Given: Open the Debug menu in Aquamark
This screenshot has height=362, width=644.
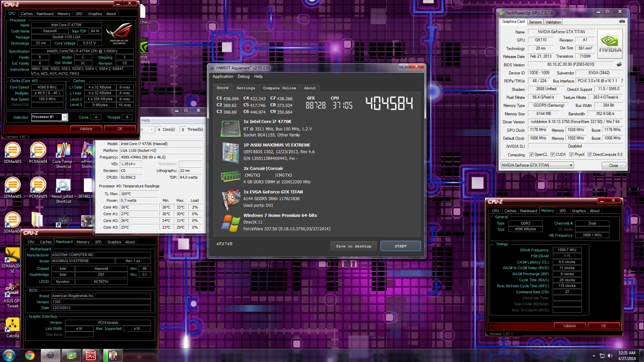Looking at the screenshot, I should click(244, 76).
